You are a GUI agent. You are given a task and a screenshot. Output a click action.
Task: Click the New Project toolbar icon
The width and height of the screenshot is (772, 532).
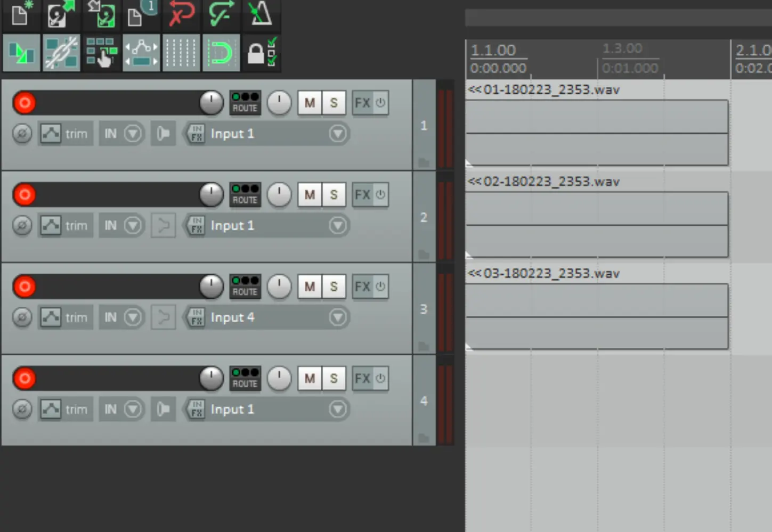(x=20, y=14)
